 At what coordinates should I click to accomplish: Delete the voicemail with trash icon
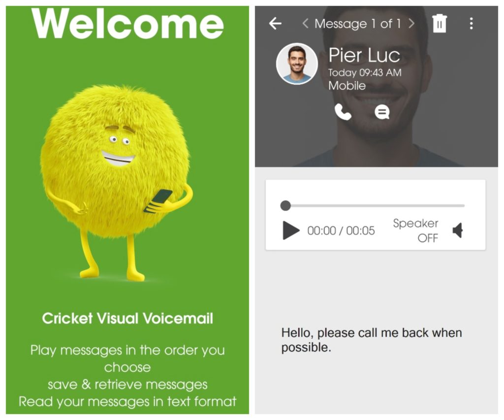(440, 23)
